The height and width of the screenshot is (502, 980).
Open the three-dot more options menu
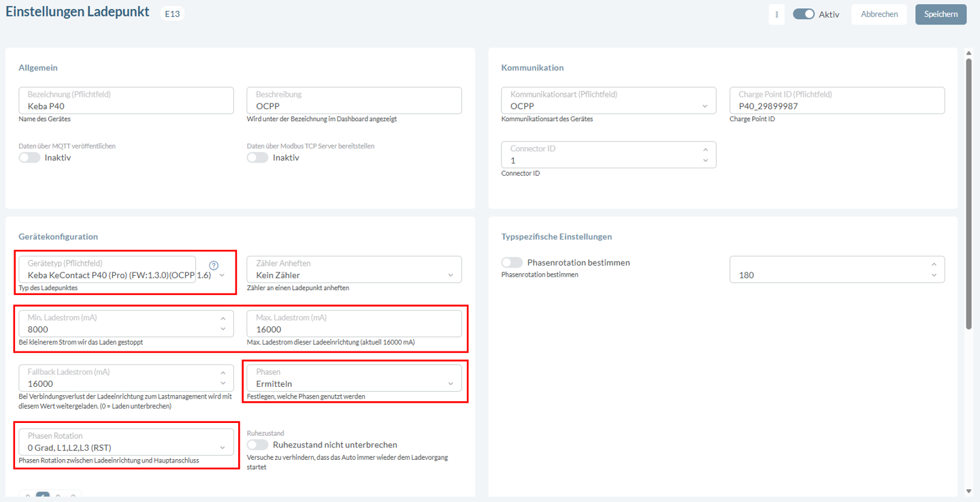777,14
